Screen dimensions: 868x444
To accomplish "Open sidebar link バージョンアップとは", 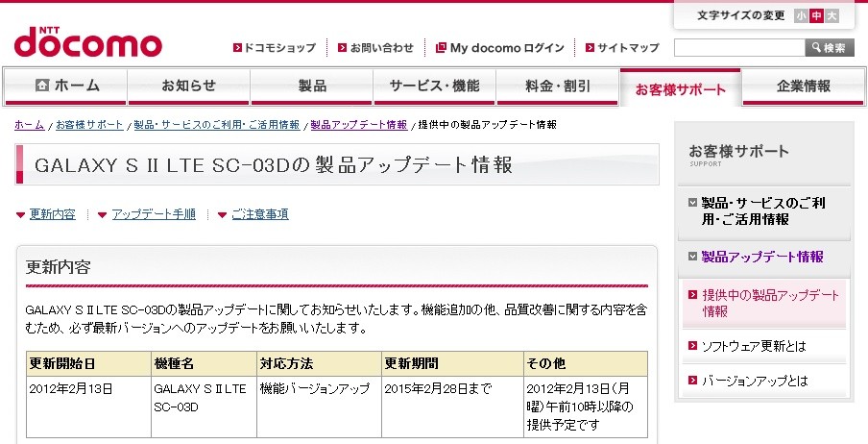I will [755, 381].
